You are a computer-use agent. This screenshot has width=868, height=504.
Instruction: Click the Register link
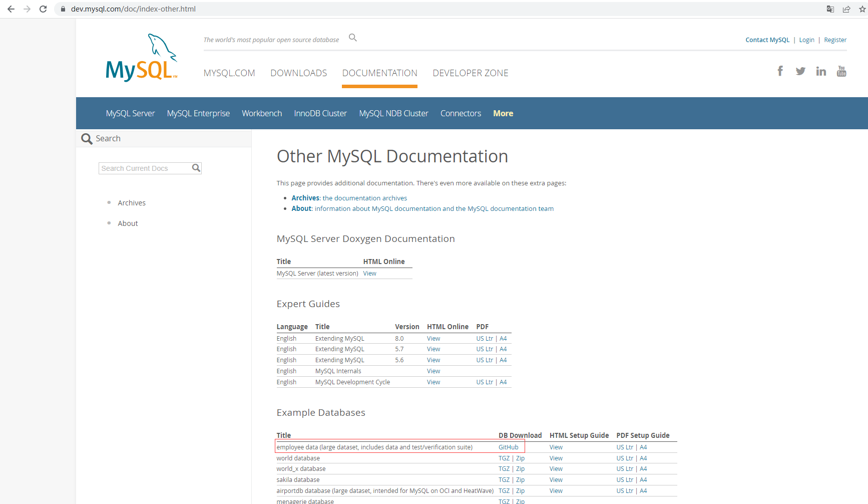(835, 40)
